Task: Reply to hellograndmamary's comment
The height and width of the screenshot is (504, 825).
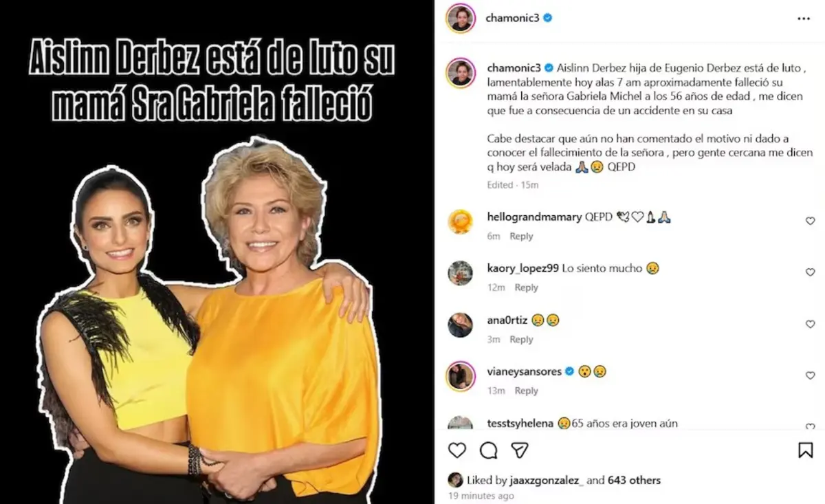Action: 521,237
